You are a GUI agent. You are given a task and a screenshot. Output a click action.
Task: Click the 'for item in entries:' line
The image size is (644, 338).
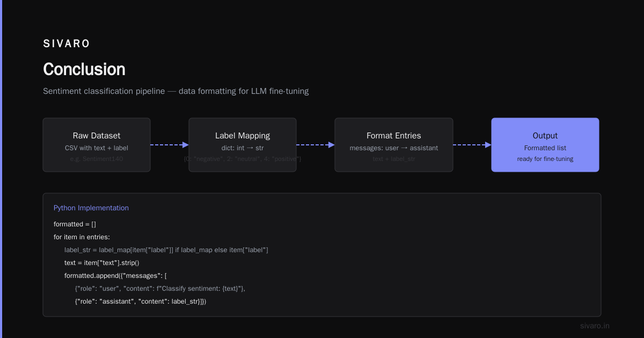(x=82, y=237)
